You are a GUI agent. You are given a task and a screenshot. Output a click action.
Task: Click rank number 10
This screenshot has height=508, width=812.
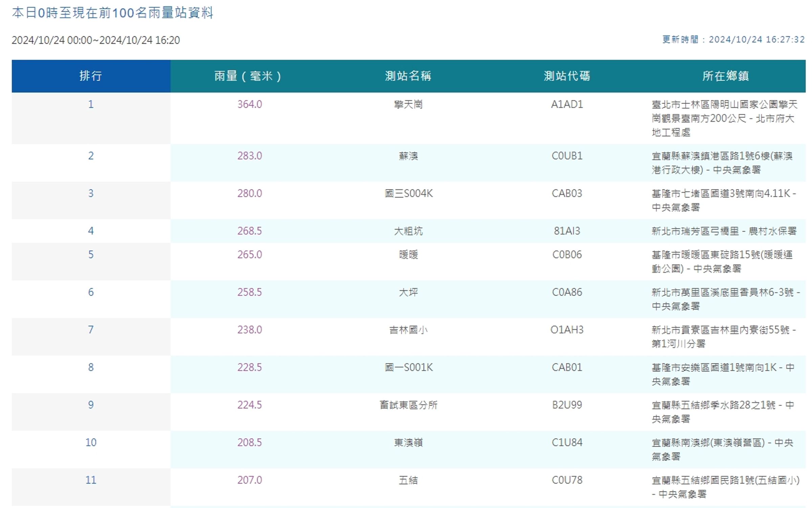coord(91,442)
